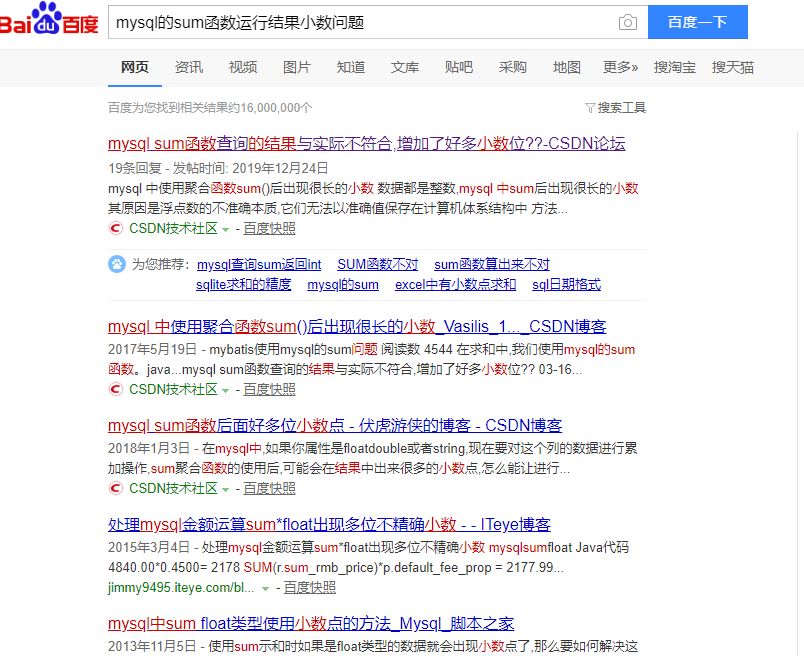Click 19条回复 post date line

(x=218, y=168)
